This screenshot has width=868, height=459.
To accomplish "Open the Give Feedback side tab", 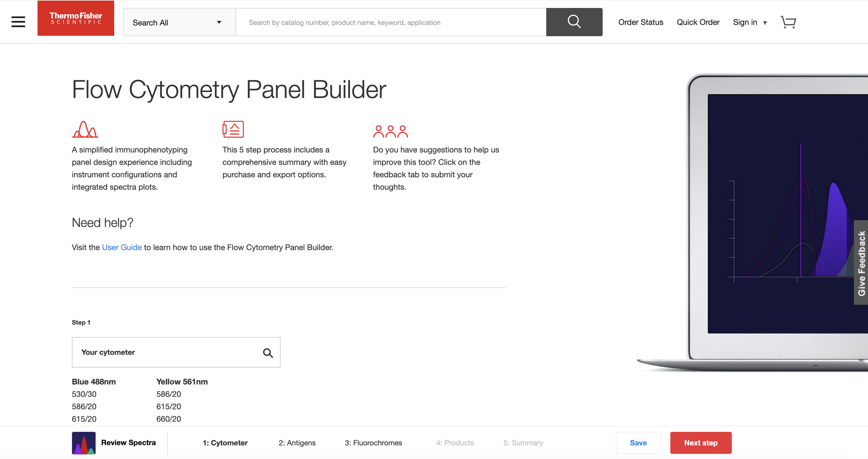I will coord(861,263).
